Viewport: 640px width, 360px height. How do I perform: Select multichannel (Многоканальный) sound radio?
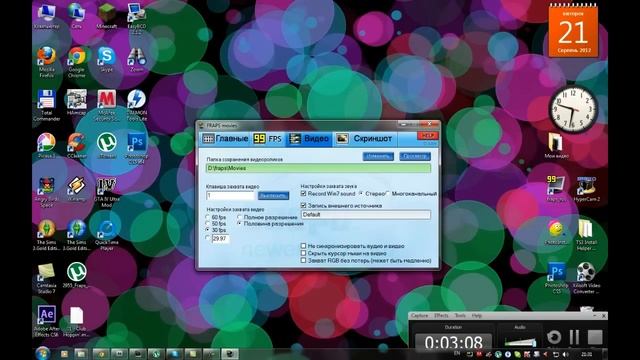(388, 193)
